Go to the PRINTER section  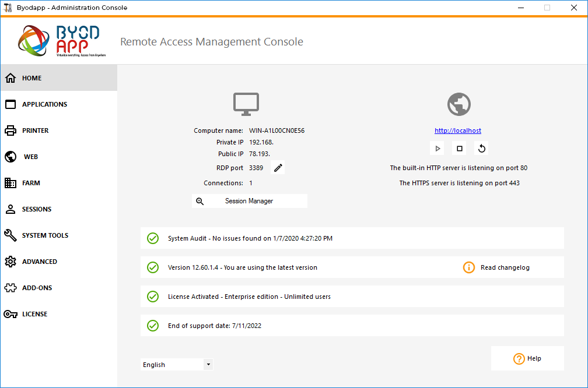tap(59, 130)
